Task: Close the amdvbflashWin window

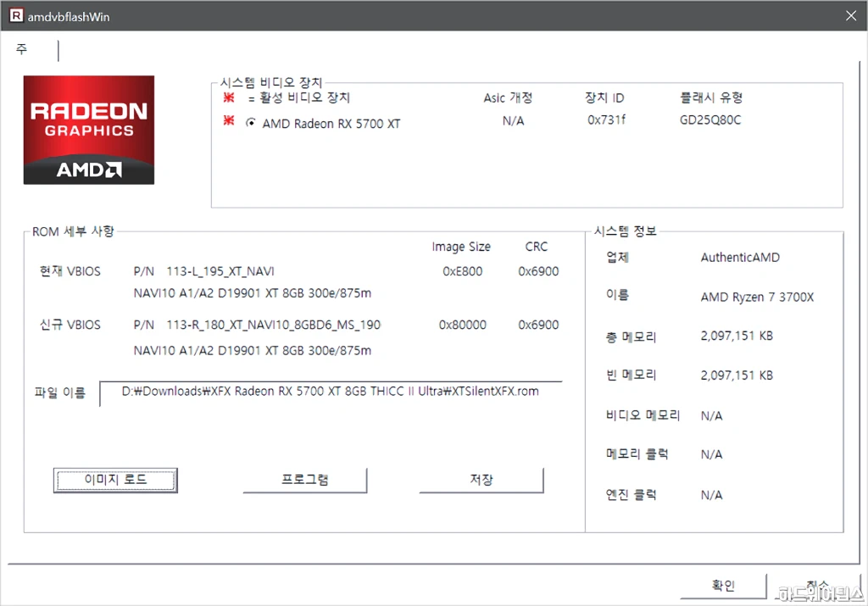Action: click(x=851, y=15)
